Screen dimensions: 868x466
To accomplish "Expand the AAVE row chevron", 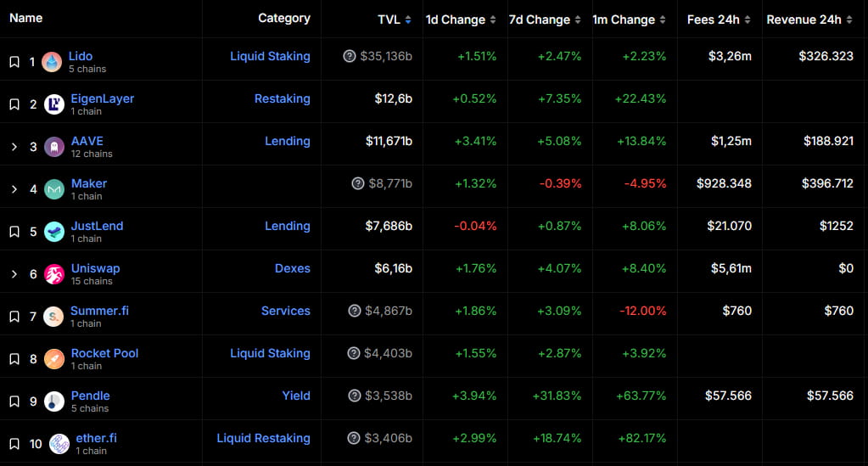I will click(x=14, y=147).
